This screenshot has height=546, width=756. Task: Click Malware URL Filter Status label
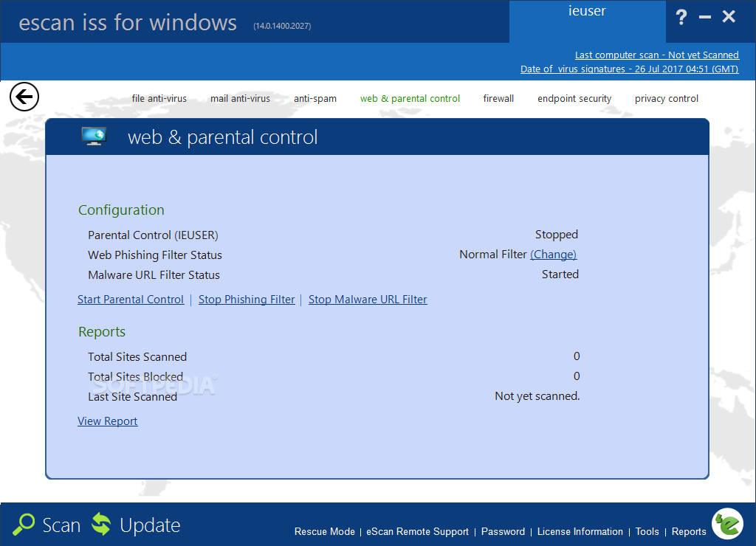coord(154,275)
